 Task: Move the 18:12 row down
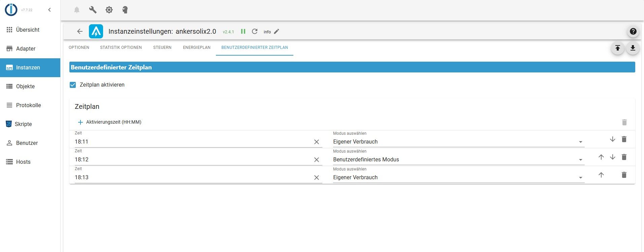tap(613, 157)
